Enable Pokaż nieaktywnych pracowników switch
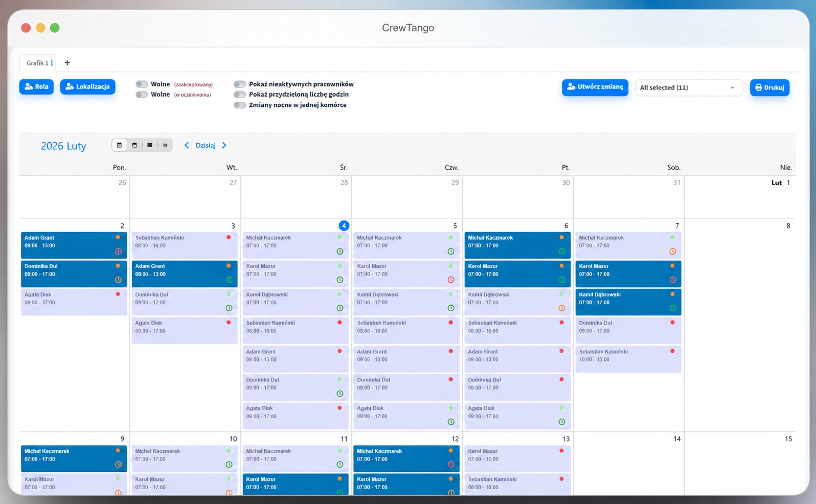Viewport: 816px width, 504px height. [240, 84]
